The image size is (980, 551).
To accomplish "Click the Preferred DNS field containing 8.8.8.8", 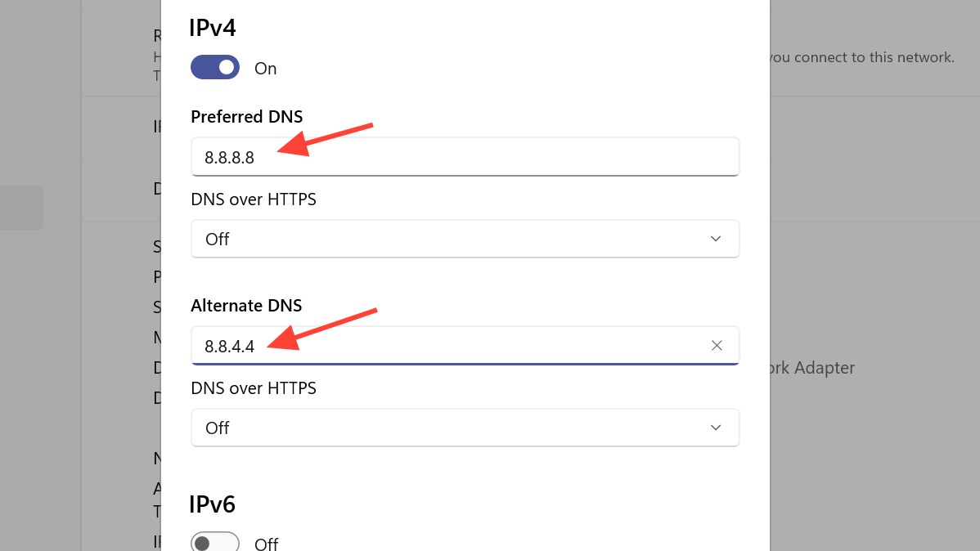I will tap(465, 157).
